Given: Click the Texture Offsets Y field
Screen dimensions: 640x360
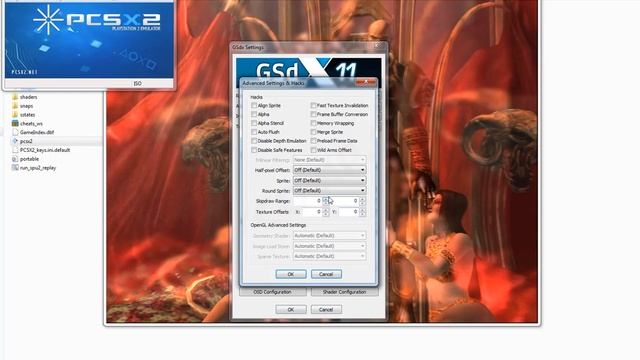Looking at the screenshot, I should pos(349,212).
